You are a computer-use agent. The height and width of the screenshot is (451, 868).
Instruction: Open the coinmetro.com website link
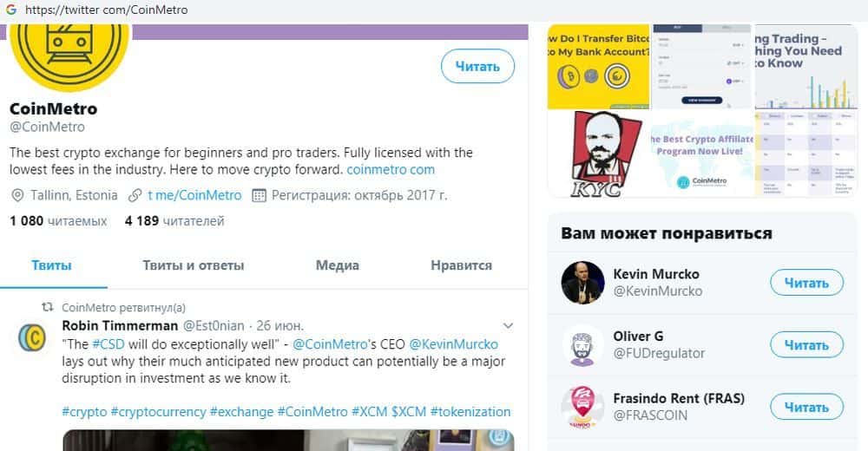coord(391,169)
